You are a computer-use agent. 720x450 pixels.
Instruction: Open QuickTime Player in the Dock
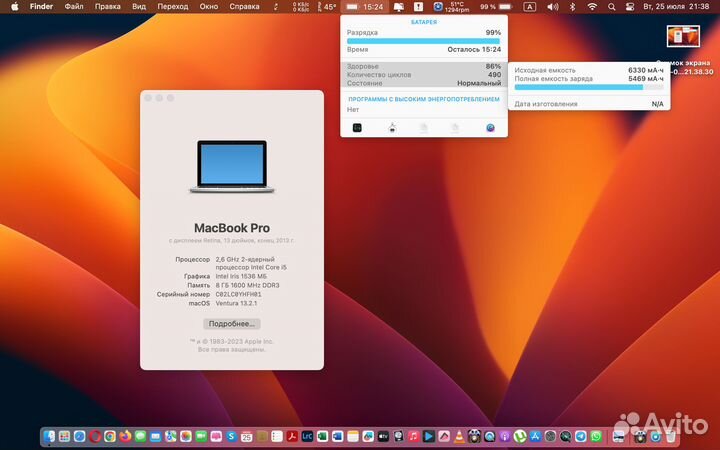pyautogui.click(x=489, y=436)
